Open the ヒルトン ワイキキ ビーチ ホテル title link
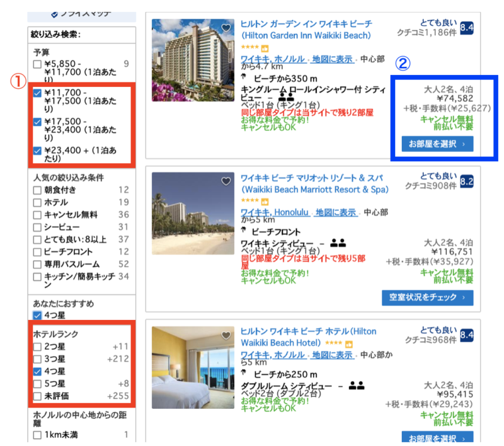The width and height of the screenshot is (504, 446). click(308, 337)
